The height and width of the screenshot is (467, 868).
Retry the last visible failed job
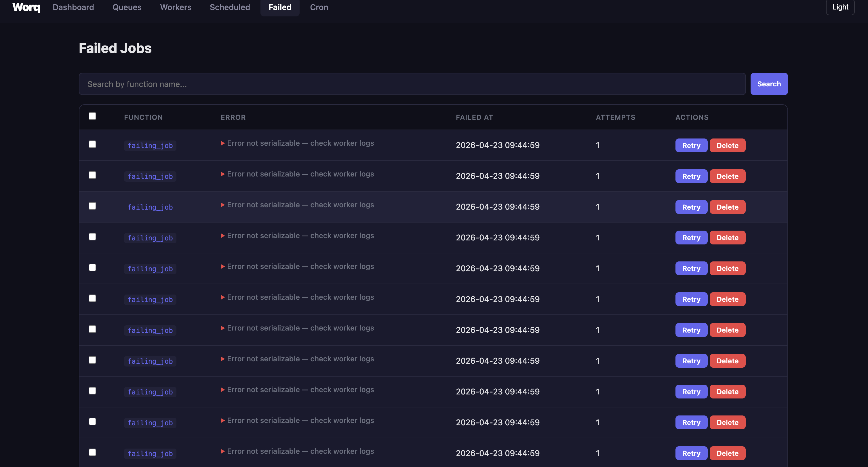click(x=691, y=453)
